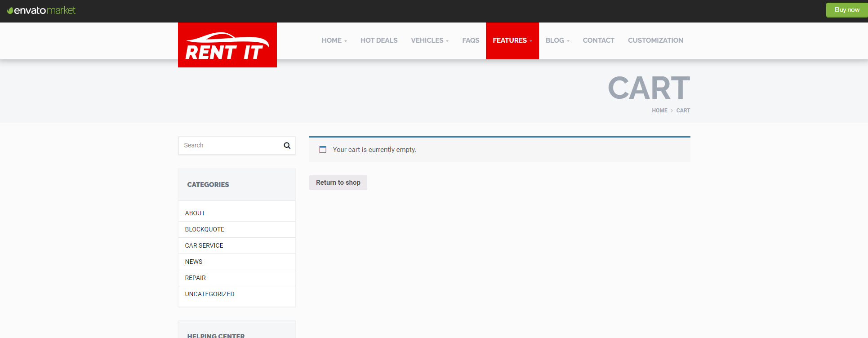Click the Categories widget heading

(208, 185)
